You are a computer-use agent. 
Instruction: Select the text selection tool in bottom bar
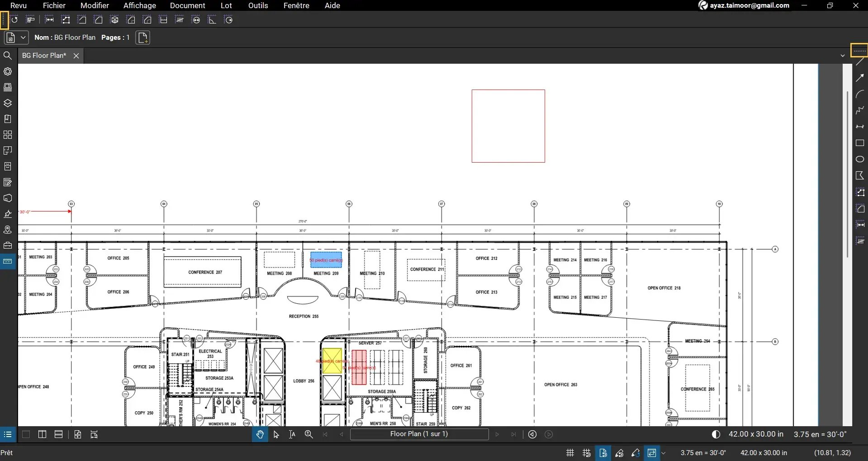click(x=292, y=434)
